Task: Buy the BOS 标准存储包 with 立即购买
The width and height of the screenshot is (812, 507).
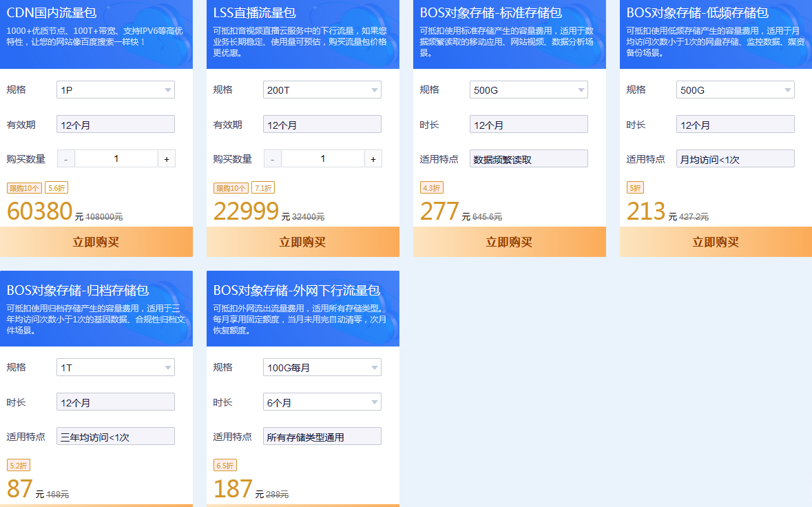Action: pyautogui.click(x=510, y=242)
